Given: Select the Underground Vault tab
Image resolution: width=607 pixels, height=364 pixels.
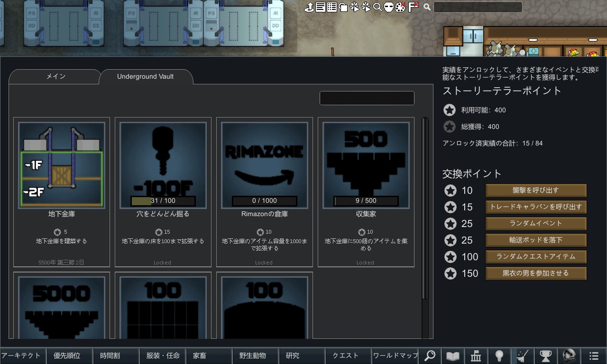Looking at the screenshot, I should coord(146,76).
